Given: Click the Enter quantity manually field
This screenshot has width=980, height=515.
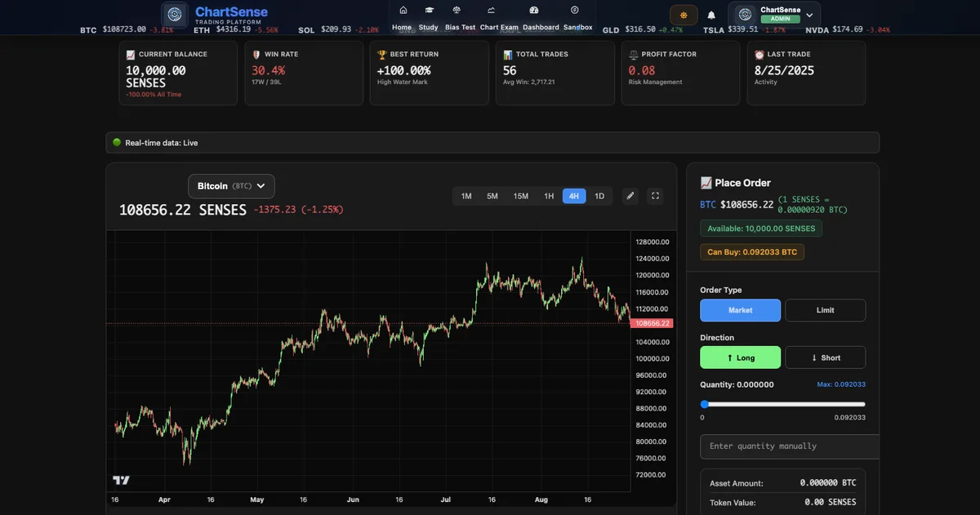Looking at the screenshot, I should pos(789,446).
